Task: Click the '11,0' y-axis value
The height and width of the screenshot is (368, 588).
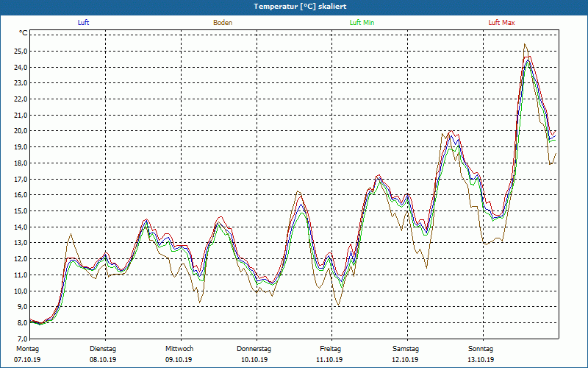Action: point(21,275)
